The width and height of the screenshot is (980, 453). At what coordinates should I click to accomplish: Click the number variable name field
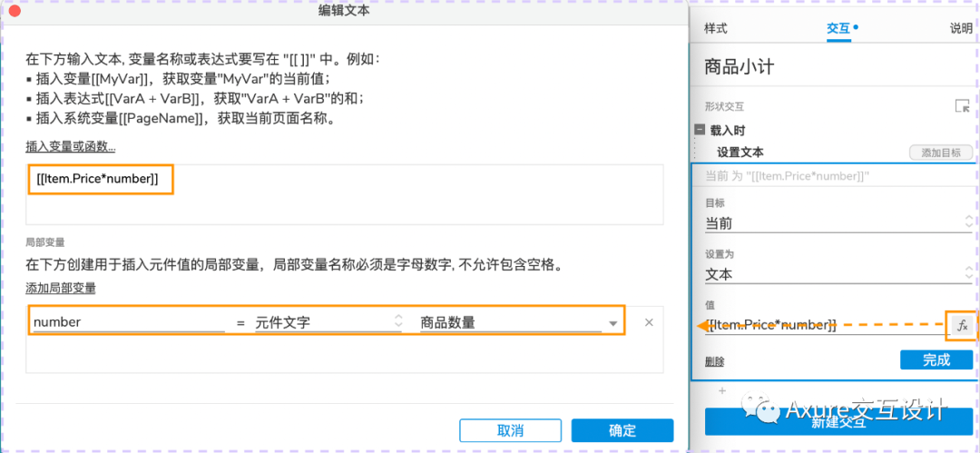128,323
